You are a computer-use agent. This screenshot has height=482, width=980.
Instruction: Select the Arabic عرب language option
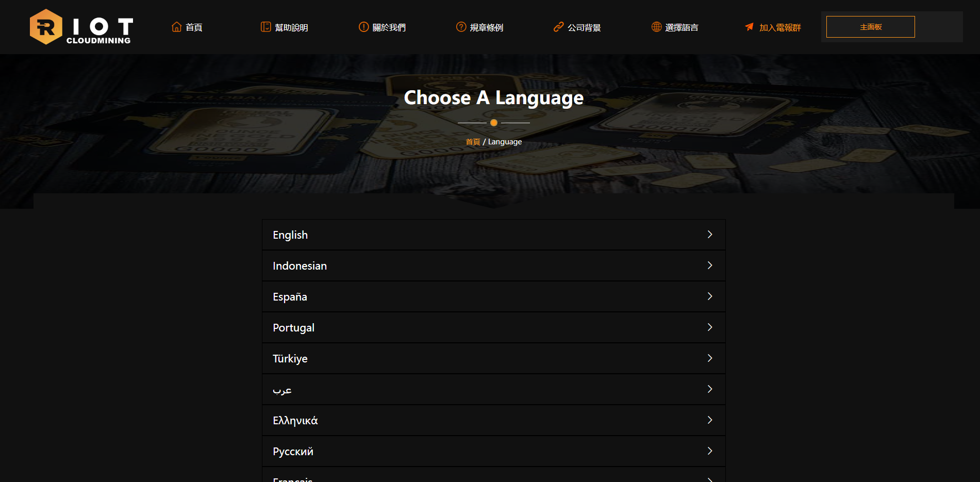point(282,390)
